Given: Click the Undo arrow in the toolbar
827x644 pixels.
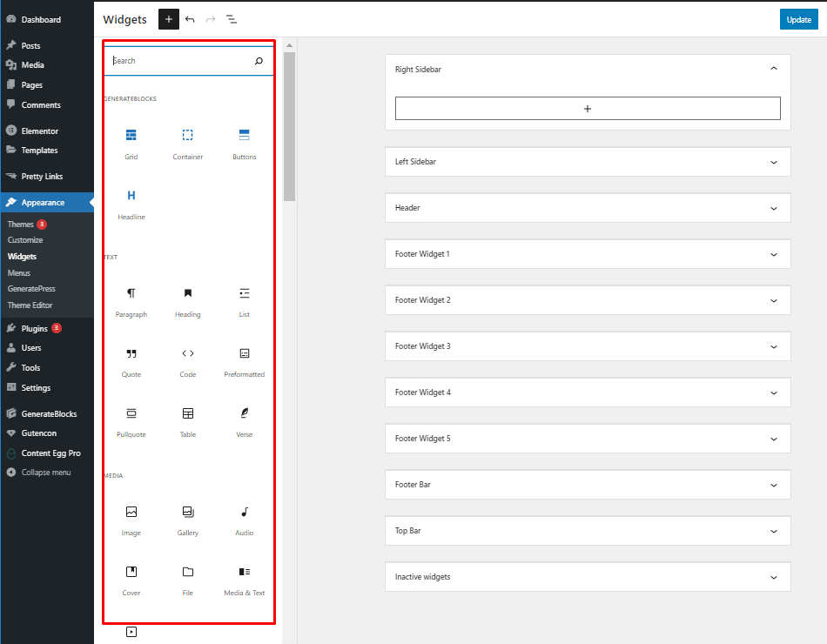Looking at the screenshot, I should click(x=190, y=18).
